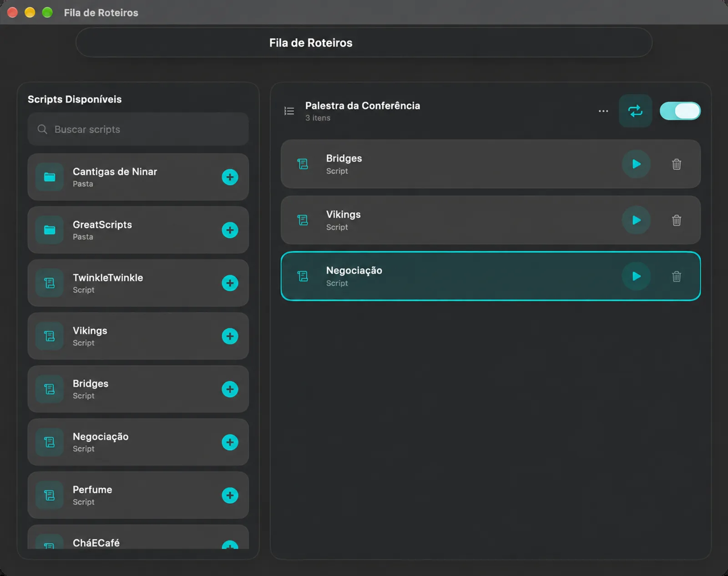Click the numbered list icon beside Palestra da Conferência

click(x=289, y=111)
